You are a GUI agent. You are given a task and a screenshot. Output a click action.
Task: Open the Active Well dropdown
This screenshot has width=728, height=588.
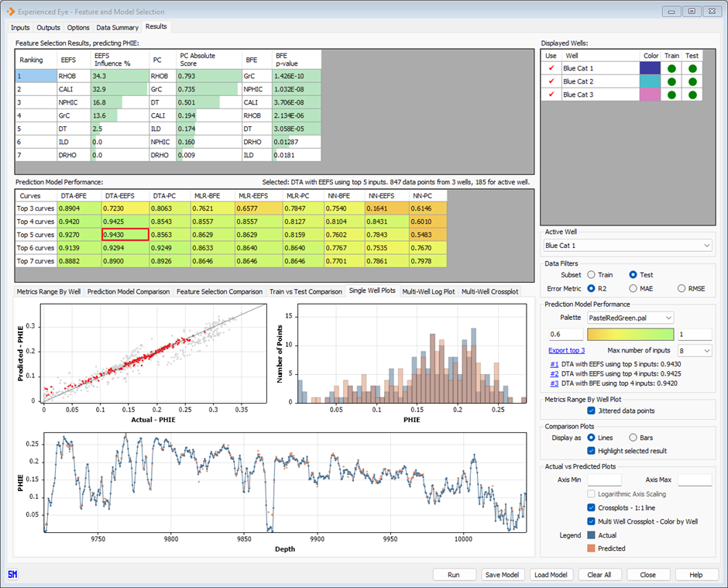tap(627, 246)
